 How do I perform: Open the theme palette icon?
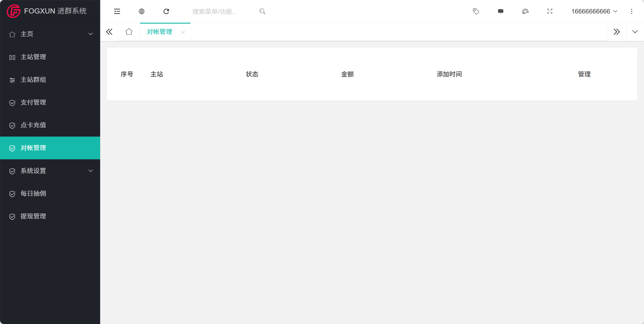point(525,11)
